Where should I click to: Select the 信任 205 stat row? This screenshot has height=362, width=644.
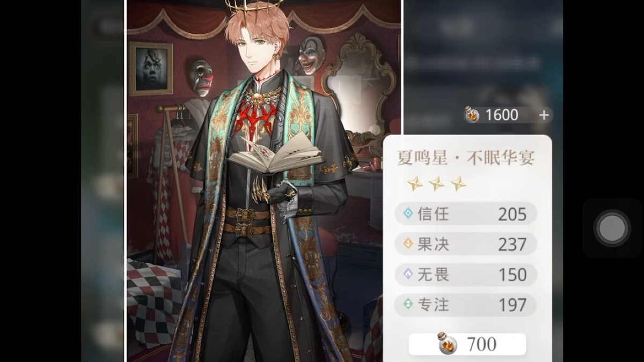tap(466, 214)
